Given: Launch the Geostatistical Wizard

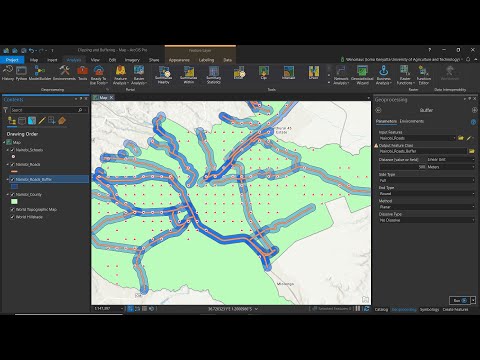Looking at the screenshot, I should coord(362,75).
